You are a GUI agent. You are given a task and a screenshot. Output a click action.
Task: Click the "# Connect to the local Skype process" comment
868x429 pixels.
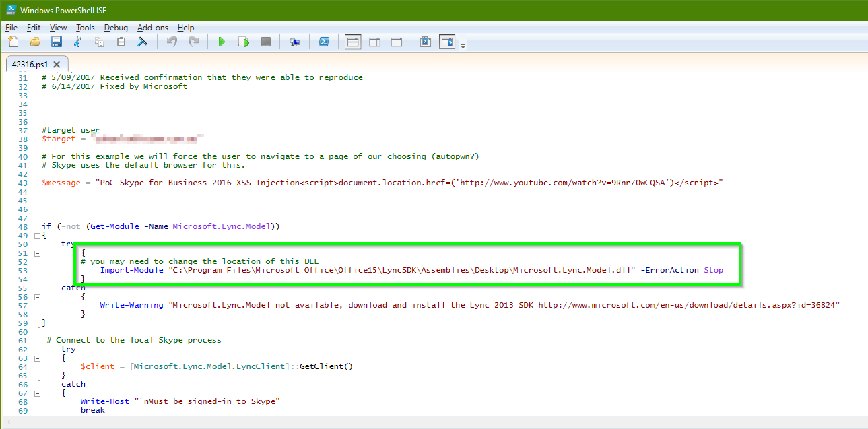(134, 340)
